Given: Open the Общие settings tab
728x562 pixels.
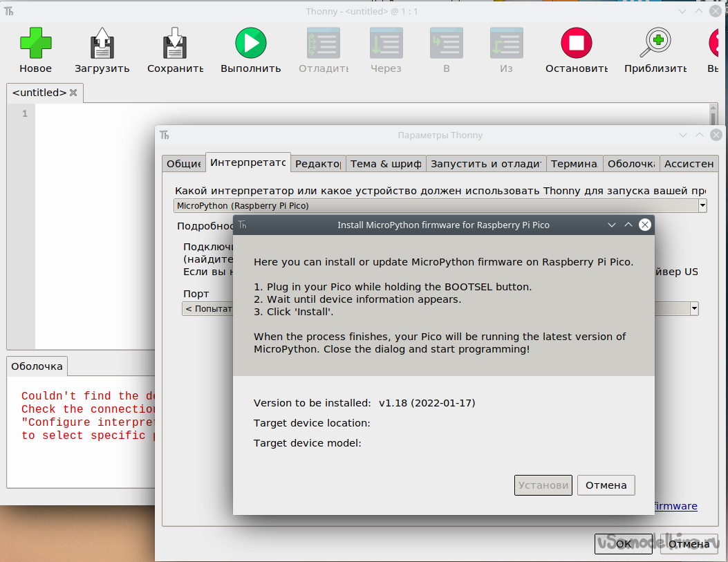Looking at the screenshot, I should 184,164.
